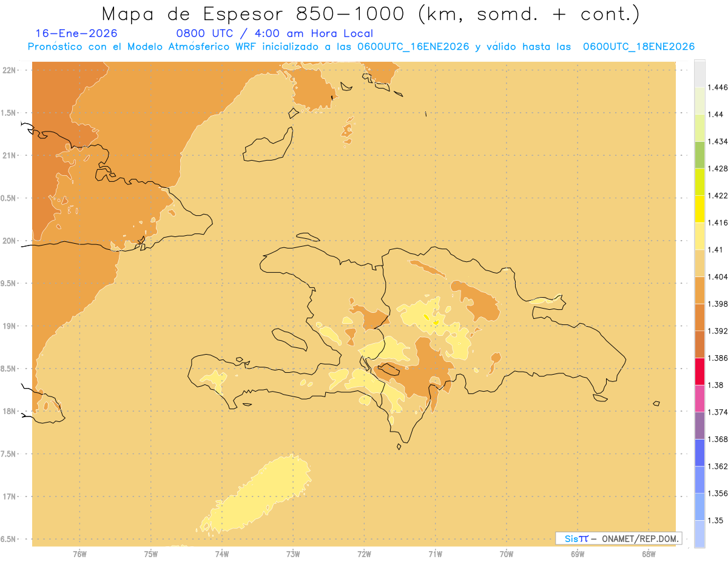Click the legend value 1.44
Screen dimensions: 728x562
716,115
